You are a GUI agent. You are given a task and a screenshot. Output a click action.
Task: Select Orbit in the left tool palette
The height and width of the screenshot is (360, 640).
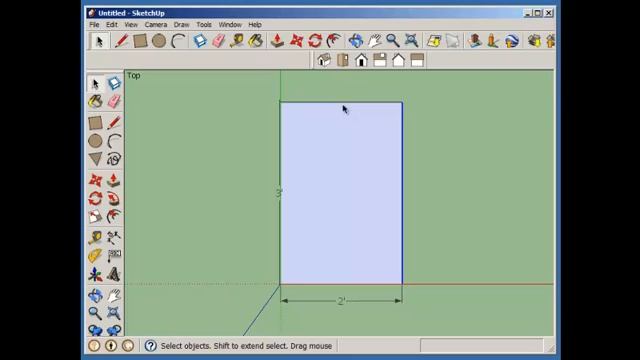point(96,295)
